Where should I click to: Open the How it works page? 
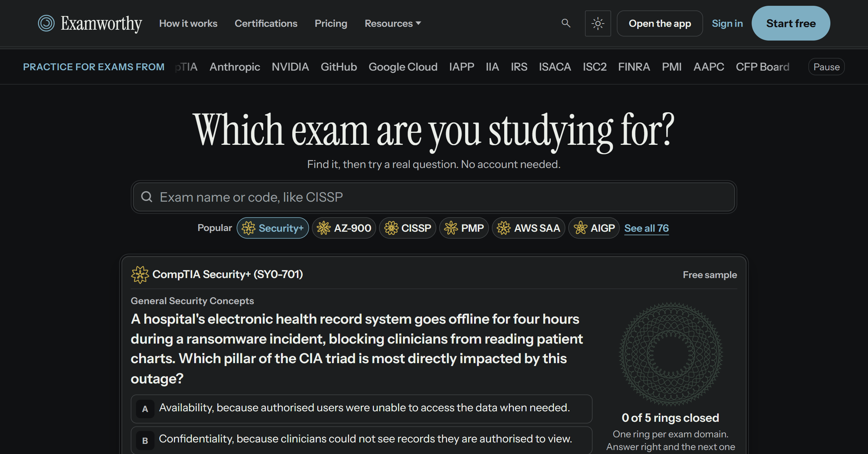coord(188,23)
